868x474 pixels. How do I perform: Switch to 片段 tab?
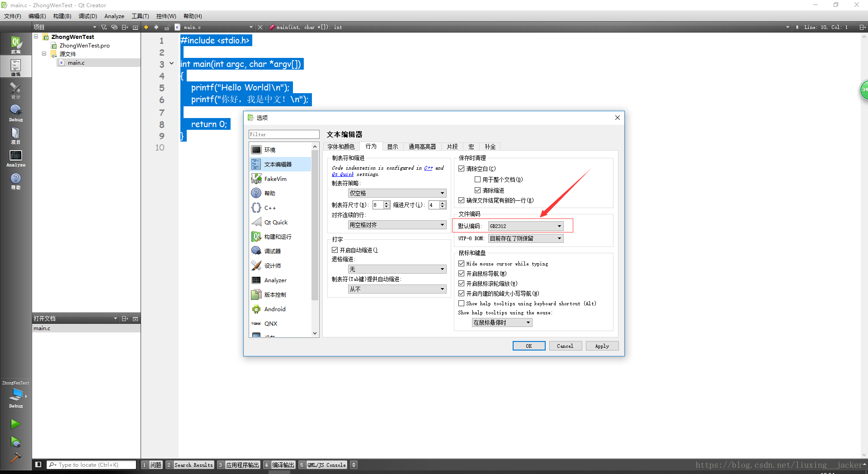click(452, 147)
